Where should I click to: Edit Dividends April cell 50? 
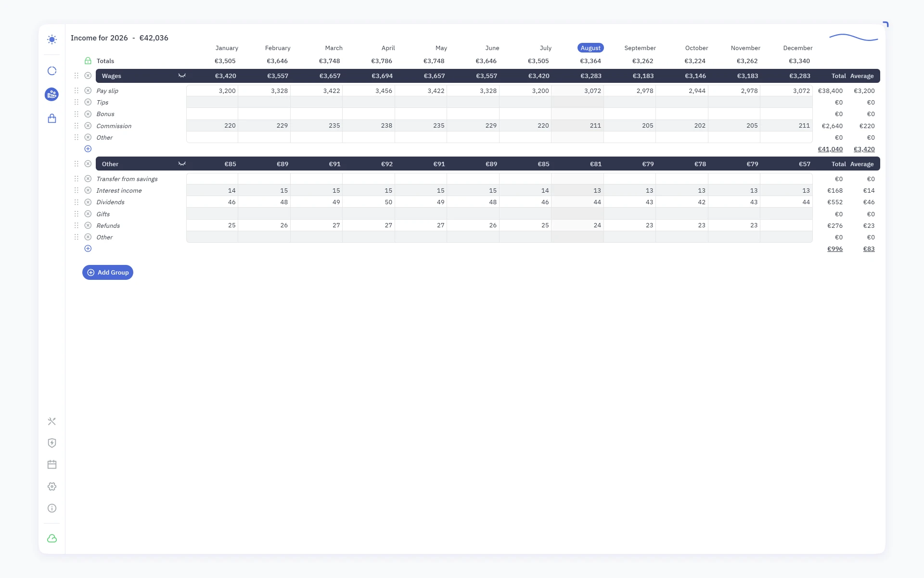(369, 202)
